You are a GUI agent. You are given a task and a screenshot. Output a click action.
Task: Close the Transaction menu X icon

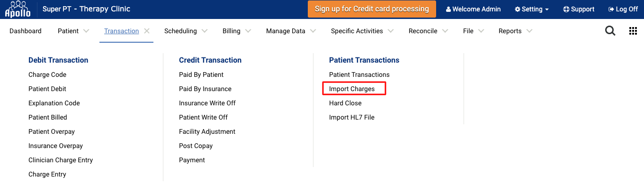point(147,31)
